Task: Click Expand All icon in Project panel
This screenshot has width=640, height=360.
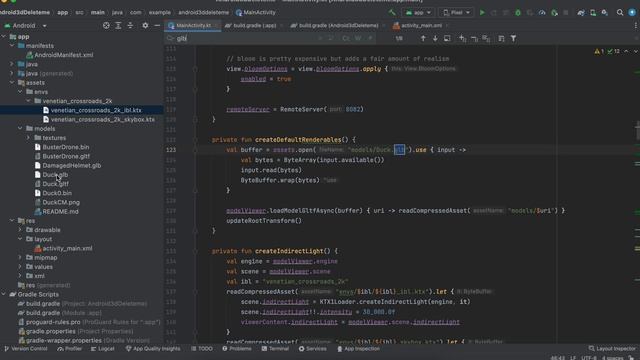Action: (x=118, y=25)
